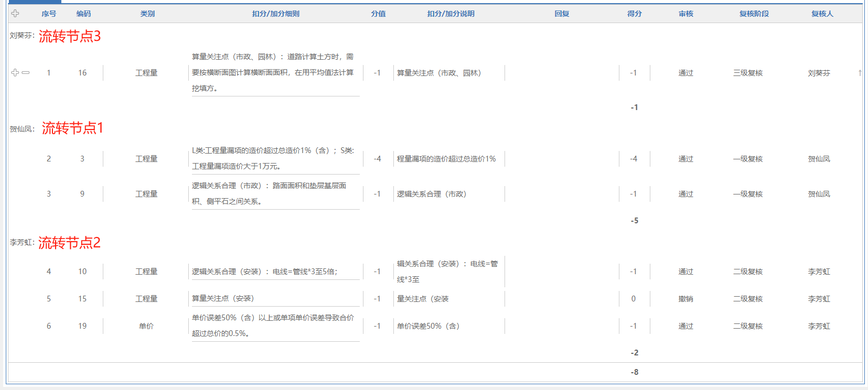Click the 一级复核 stage cell in row 2

[748, 159]
